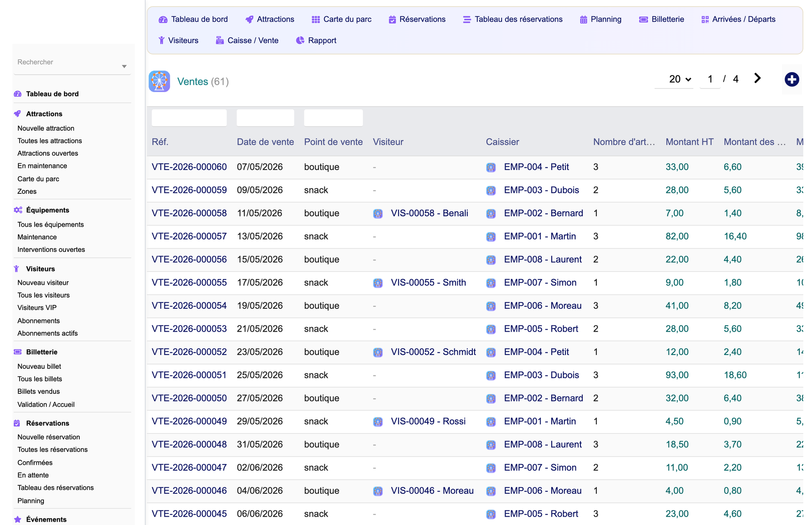Click sidebar Visiteurs person icon

click(17, 269)
